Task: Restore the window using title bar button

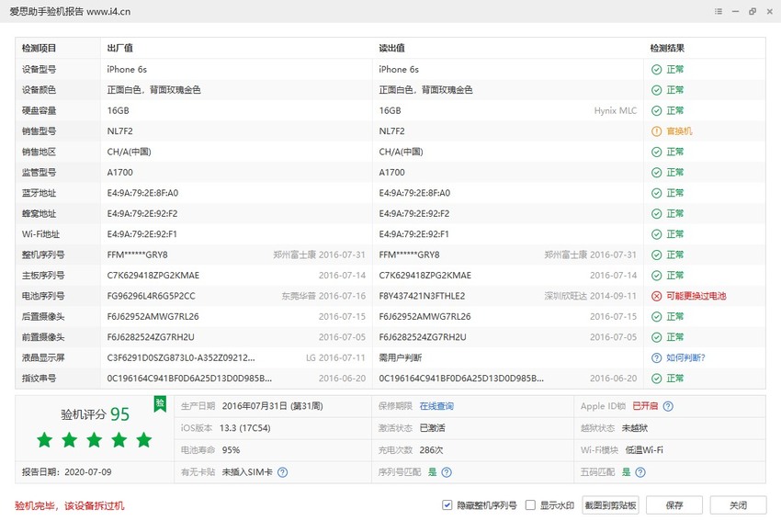Action: [753, 11]
